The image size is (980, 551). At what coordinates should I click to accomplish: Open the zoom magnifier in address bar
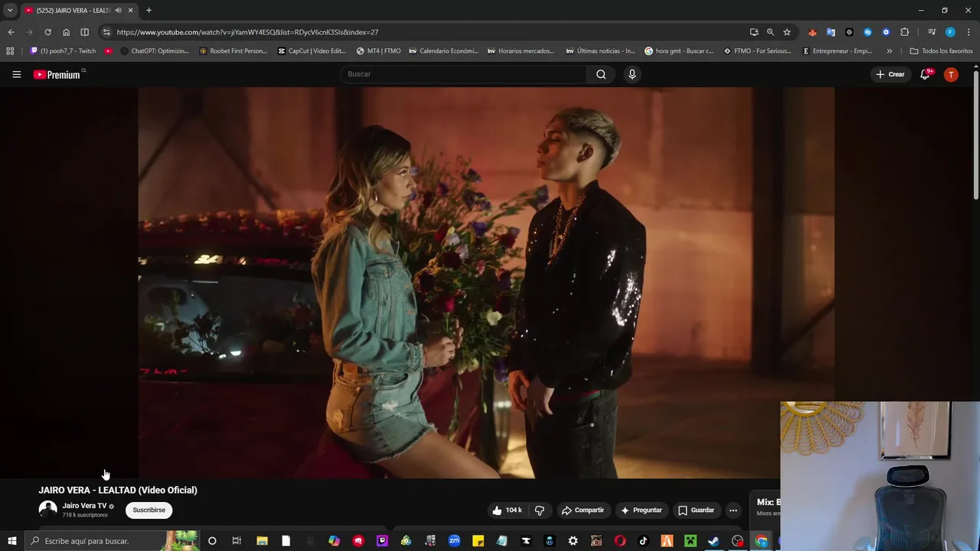point(770,32)
